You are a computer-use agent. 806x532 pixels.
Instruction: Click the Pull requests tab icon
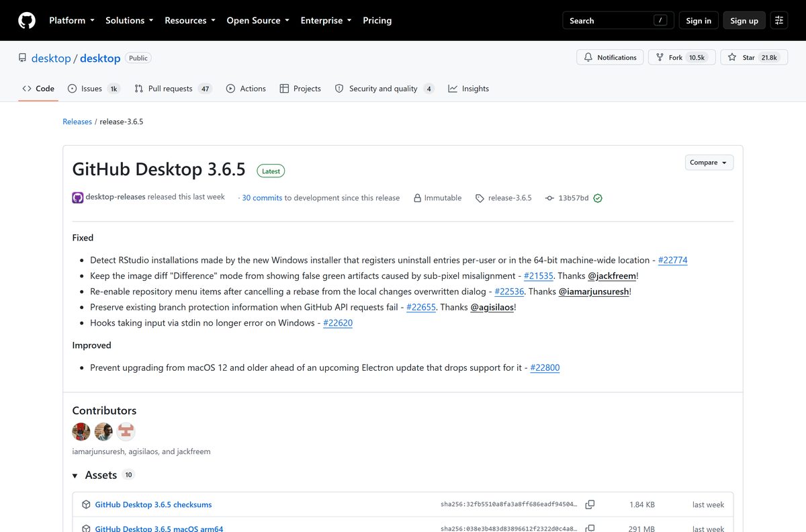point(139,89)
